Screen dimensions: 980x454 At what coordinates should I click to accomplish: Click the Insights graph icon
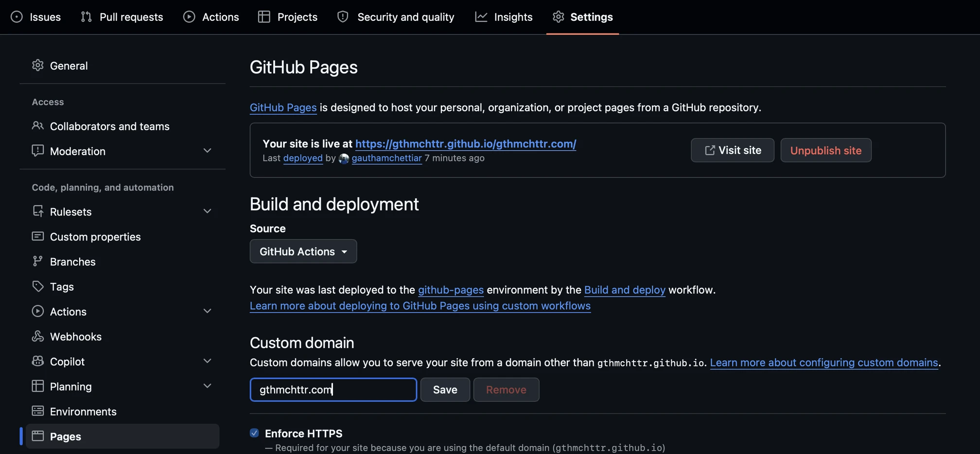[481, 17]
